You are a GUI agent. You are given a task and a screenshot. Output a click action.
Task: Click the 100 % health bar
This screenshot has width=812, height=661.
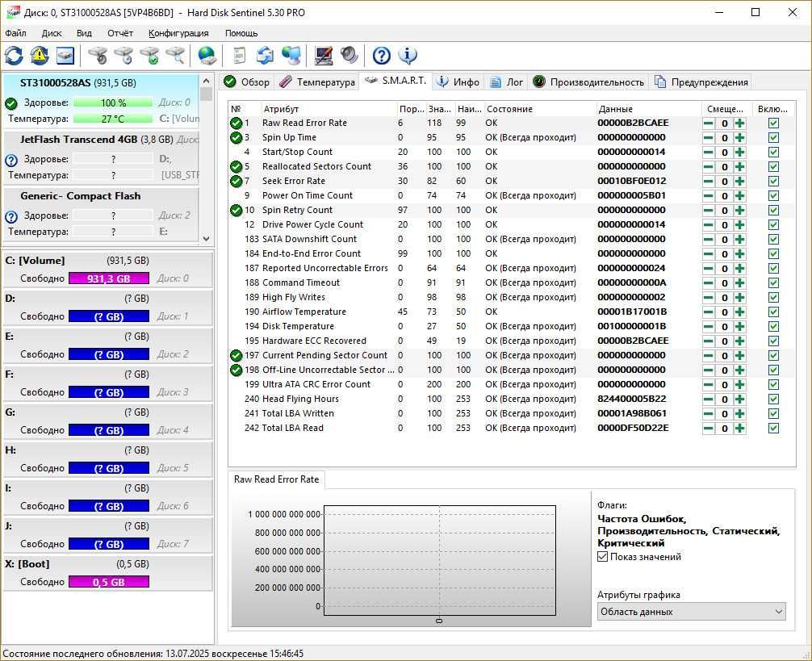pos(113,103)
